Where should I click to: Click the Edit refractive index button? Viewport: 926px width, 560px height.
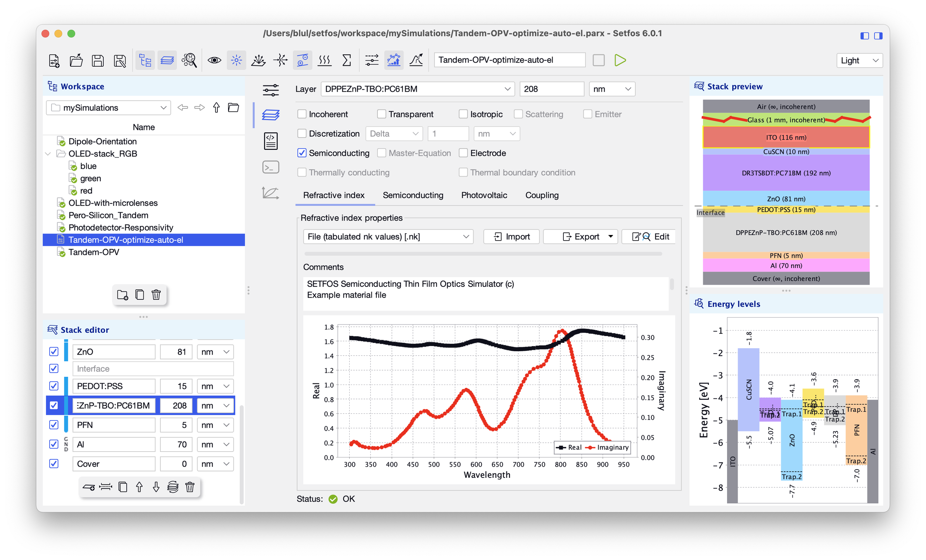pyautogui.click(x=650, y=237)
